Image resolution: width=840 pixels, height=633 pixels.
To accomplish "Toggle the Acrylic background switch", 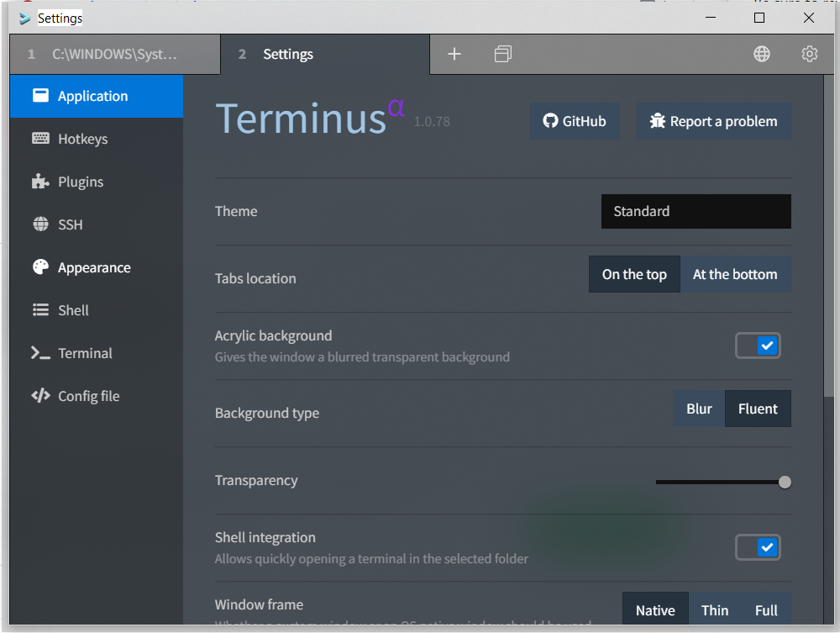I will 758,346.
